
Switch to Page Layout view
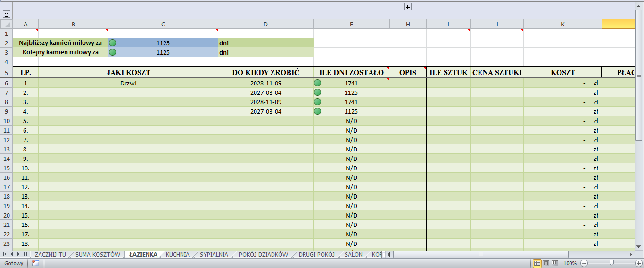coord(546,263)
